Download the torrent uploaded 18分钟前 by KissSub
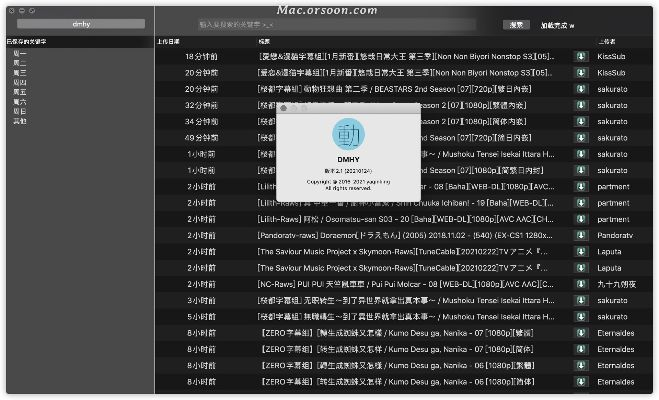Viewport: 659px width, 400px height. coord(581,56)
